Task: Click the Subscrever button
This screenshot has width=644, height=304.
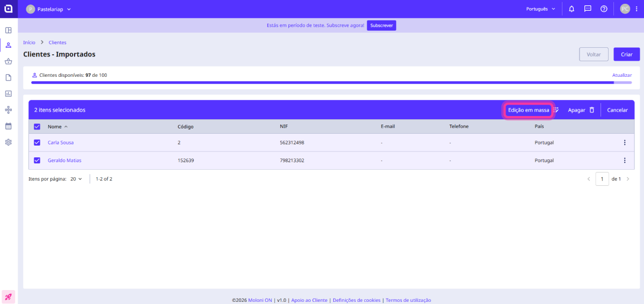Action: 381,26
